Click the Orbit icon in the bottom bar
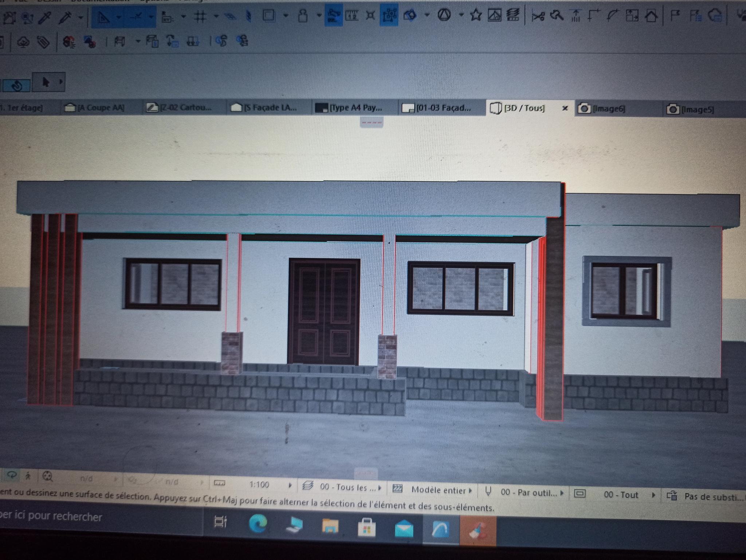This screenshot has height=560, width=746. click(12, 475)
